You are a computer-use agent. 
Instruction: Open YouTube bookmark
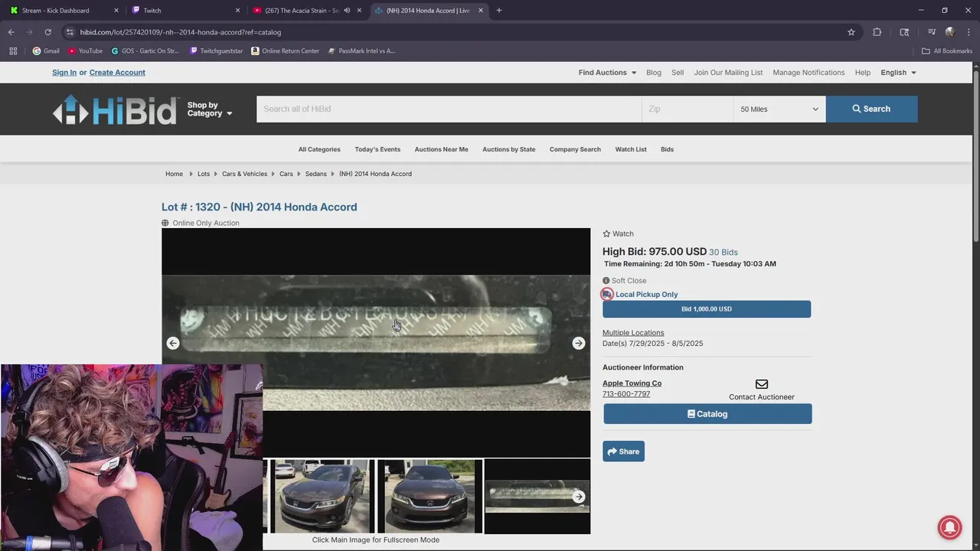(x=85, y=51)
